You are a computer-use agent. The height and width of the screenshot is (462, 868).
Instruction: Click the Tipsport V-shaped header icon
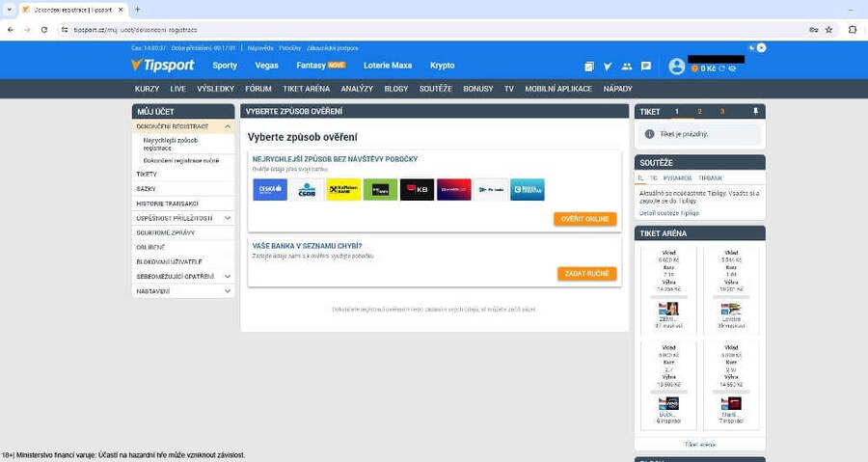608,67
